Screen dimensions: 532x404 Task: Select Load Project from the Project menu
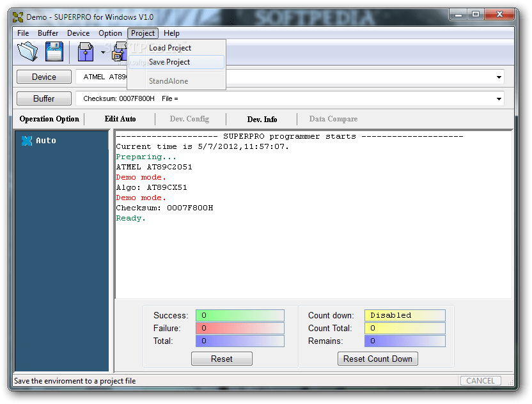coord(169,47)
